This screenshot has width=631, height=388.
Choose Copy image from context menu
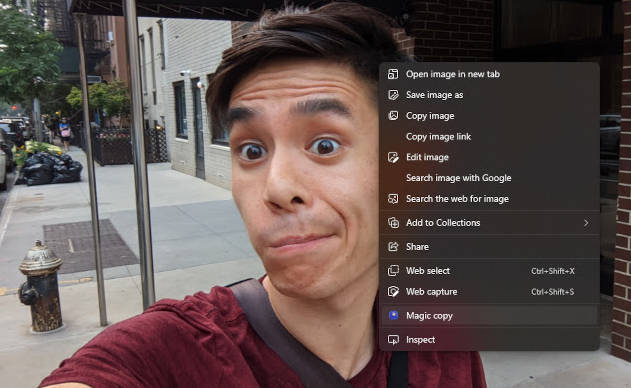[489, 116]
